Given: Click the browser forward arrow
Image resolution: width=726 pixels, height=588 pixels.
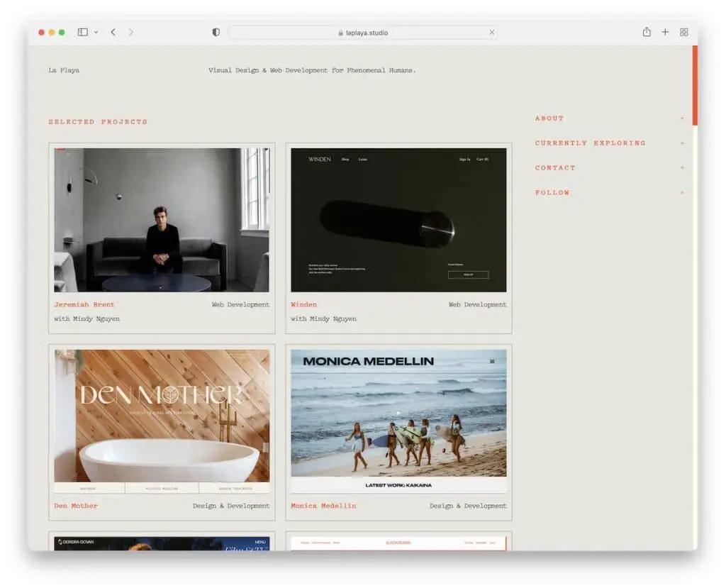Looking at the screenshot, I should [131, 32].
